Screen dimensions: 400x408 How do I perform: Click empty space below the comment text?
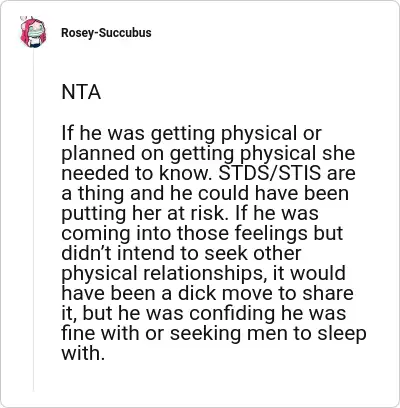(x=213, y=380)
